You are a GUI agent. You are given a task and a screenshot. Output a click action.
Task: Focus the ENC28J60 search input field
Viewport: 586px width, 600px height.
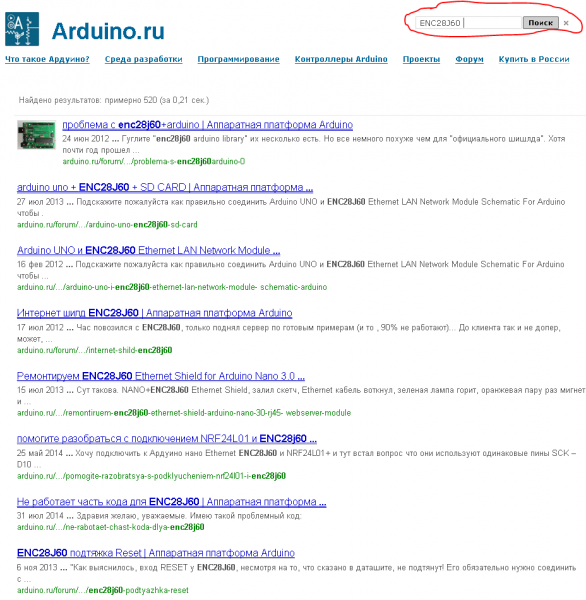pyautogui.click(x=468, y=23)
